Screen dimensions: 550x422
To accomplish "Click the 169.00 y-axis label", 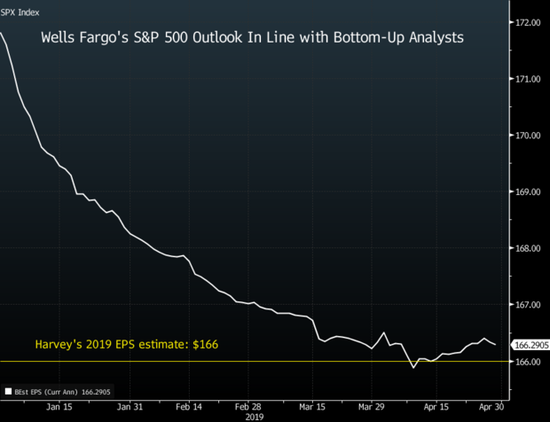I will coord(528,192).
